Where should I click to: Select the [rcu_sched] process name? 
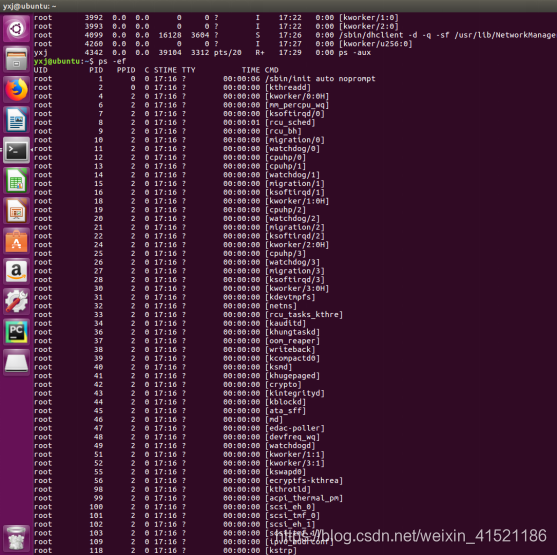point(290,122)
